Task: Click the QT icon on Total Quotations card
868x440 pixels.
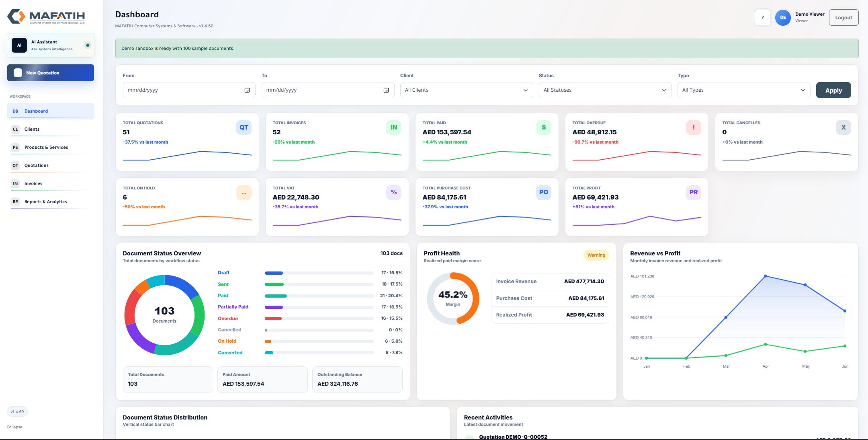Action: coord(244,127)
